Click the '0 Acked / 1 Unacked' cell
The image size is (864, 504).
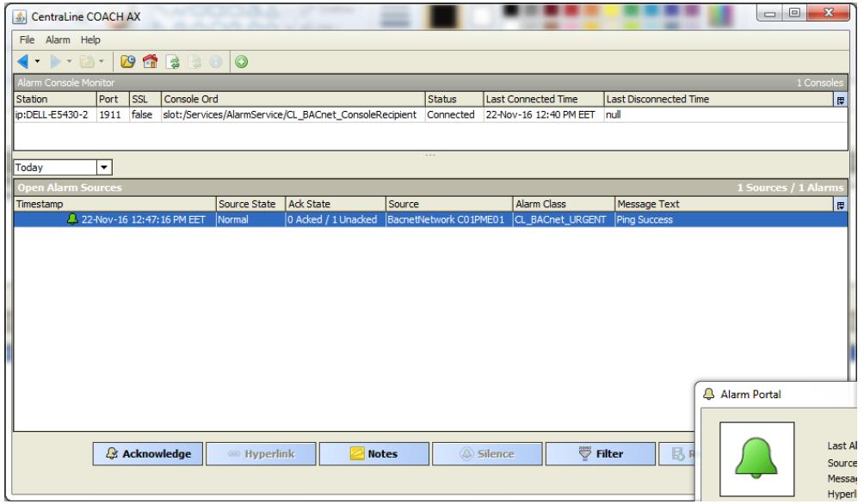(x=335, y=219)
